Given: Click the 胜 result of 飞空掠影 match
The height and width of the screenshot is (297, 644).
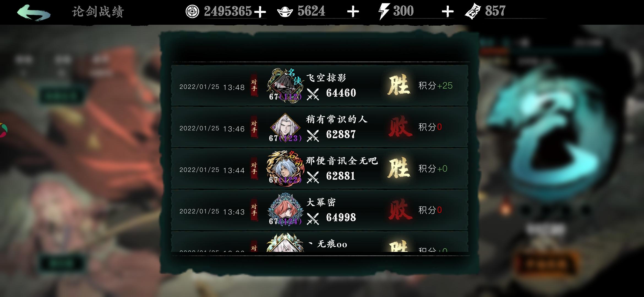Looking at the screenshot, I should [x=399, y=86].
